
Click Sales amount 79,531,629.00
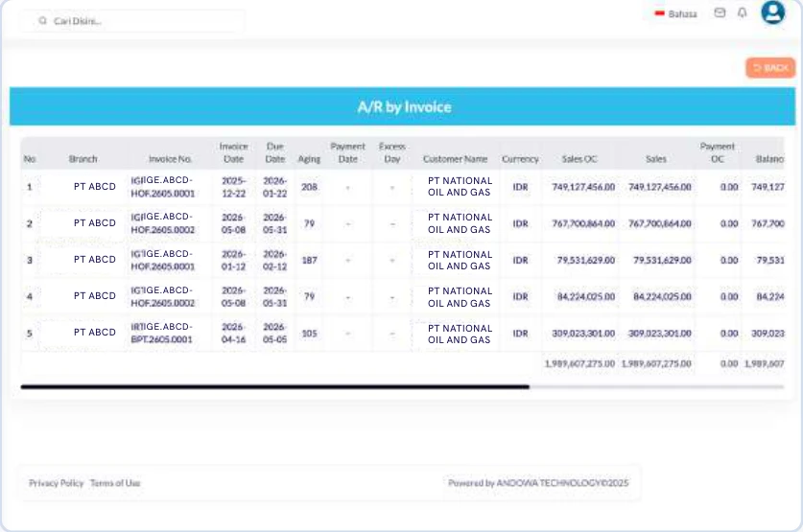(662, 261)
